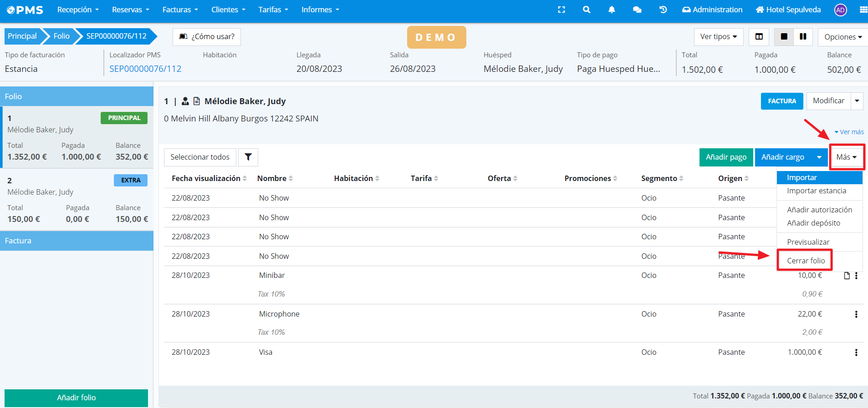Viewport: 868px width, 408px height.
Task: Switch to split columns layout view
Action: [x=759, y=37]
